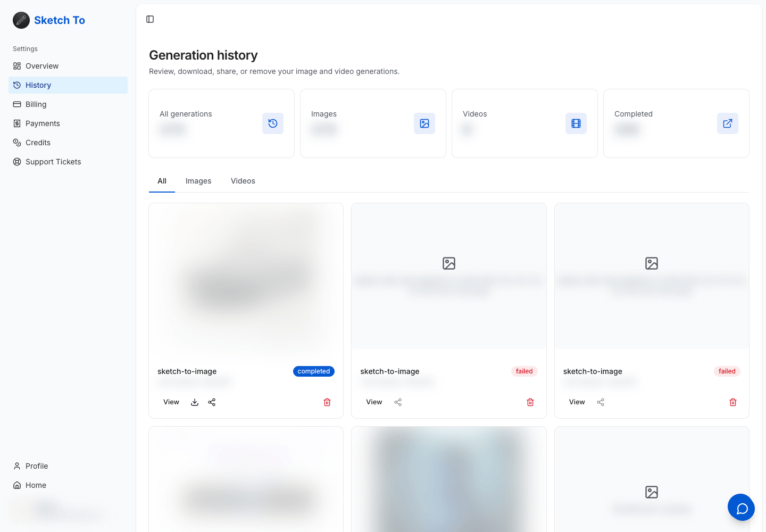Image resolution: width=766 pixels, height=532 pixels.
Task: Click the Videos film icon
Action: click(x=576, y=123)
